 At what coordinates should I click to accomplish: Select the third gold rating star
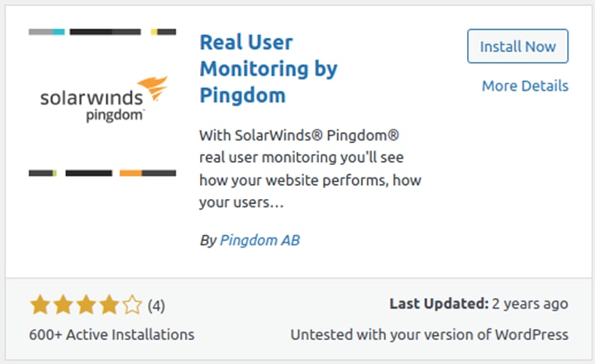(86, 305)
